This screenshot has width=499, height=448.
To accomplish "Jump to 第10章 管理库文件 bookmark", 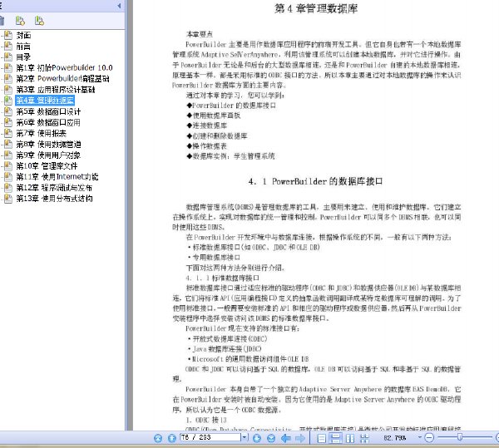I will pos(47,166).
